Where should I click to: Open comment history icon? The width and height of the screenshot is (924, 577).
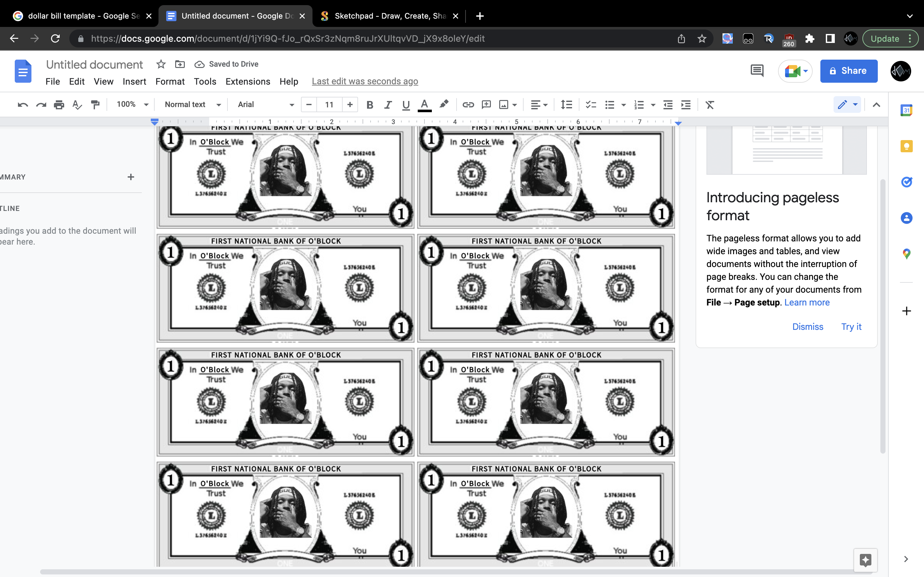pos(757,71)
